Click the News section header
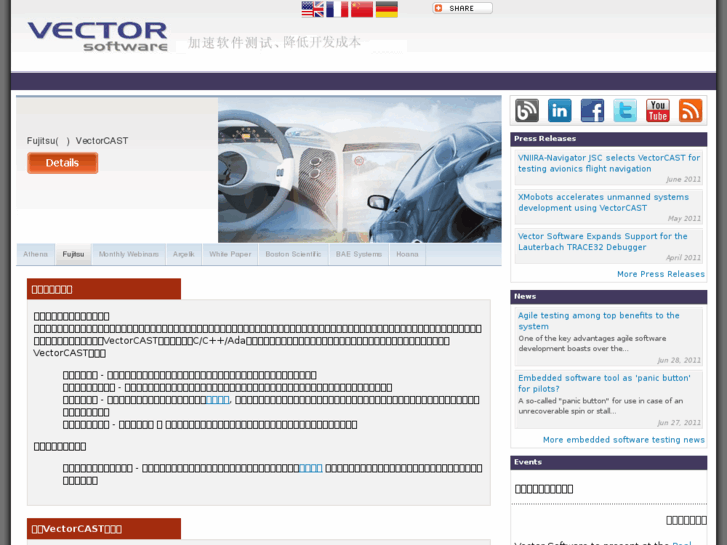727x545 pixels. coord(609,296)
